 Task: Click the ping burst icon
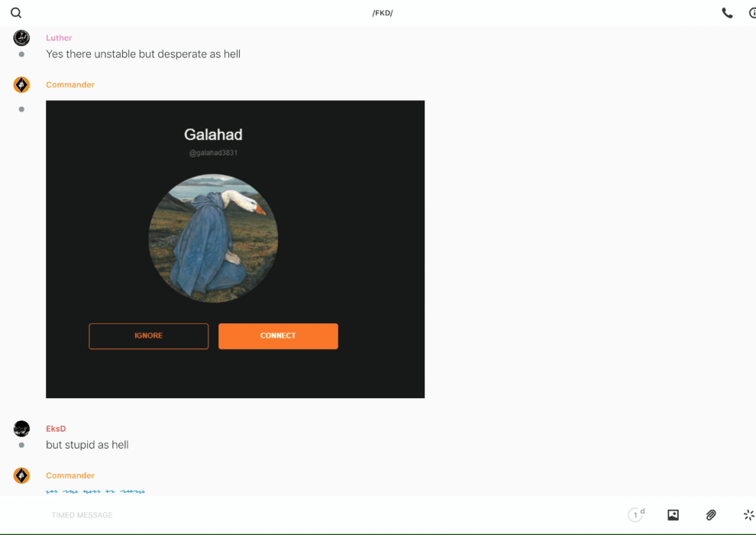click(x=748, y=515)
